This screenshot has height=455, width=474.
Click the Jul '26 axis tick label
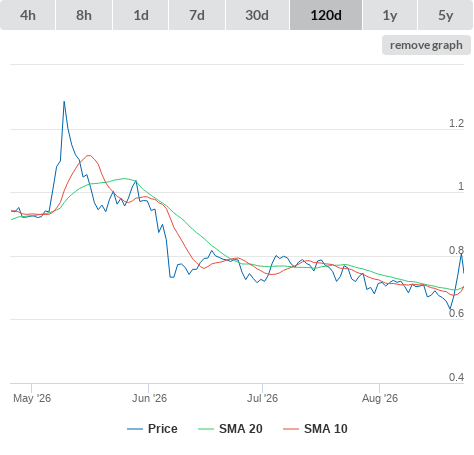(x=262, y=398)
